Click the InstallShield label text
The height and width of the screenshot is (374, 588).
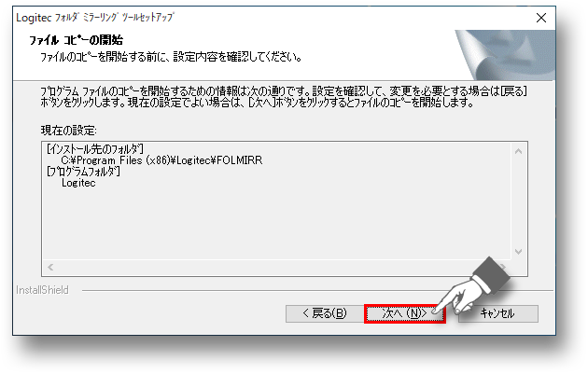42,290
